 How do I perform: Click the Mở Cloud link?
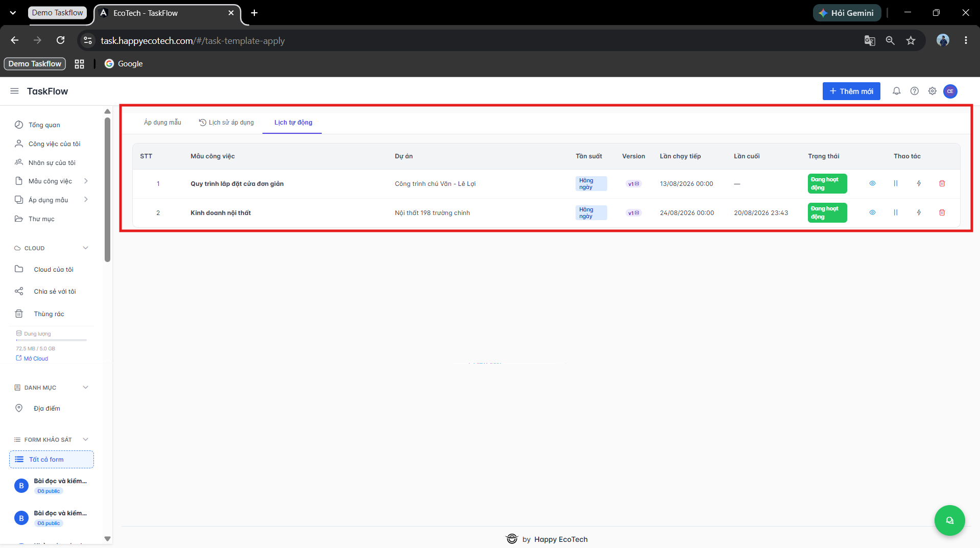[x=32, y=359]
